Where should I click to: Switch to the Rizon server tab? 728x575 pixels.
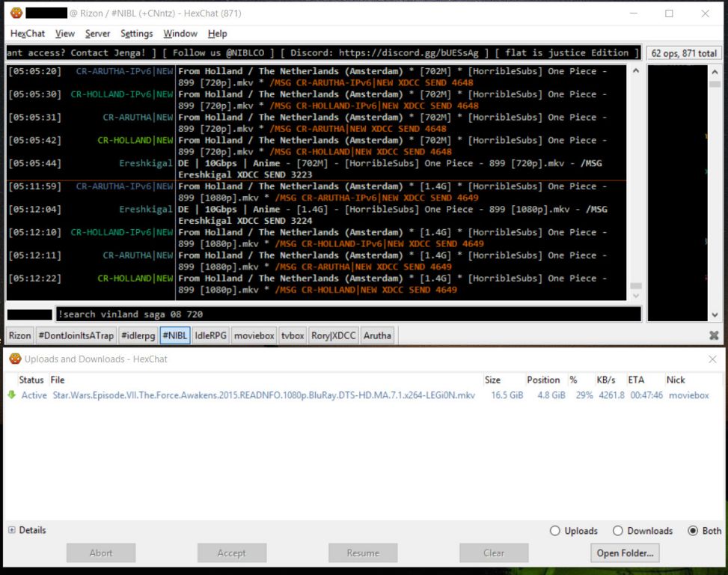point(19,335)
